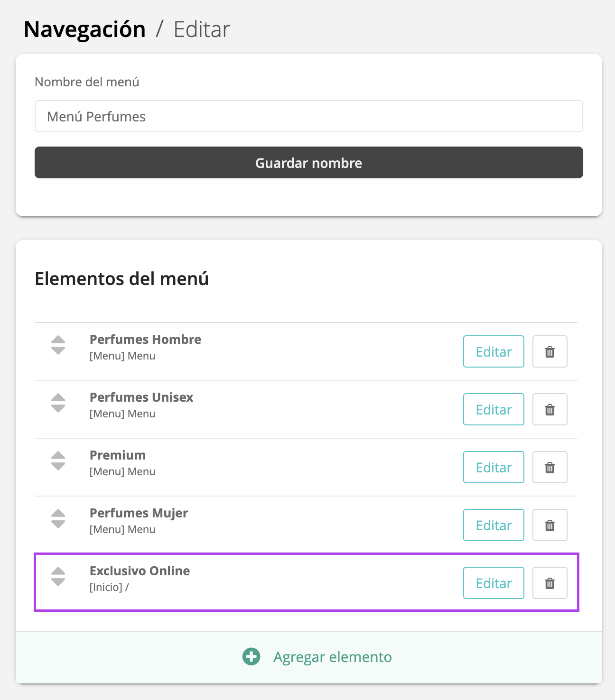The image size is (615, 700).
Task: Click sort handle for Perfumes Mujer
Action: click(x=58, y=519)
